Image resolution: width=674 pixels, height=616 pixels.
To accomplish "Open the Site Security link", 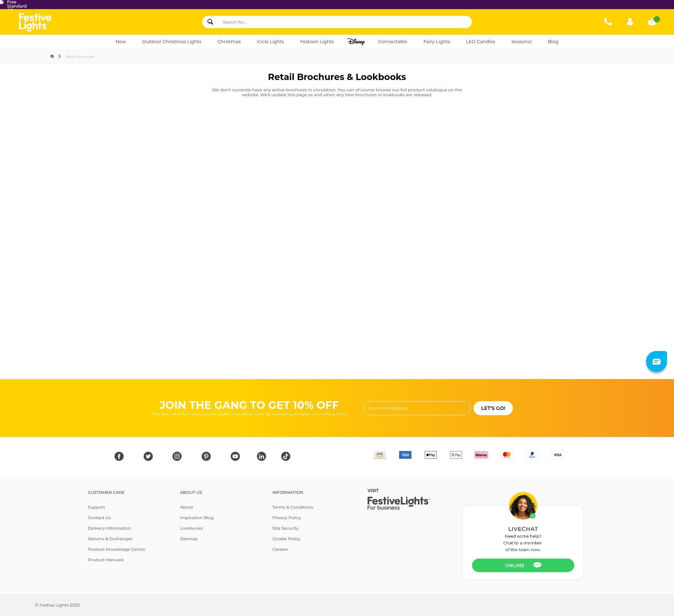I will click(285, 528).
